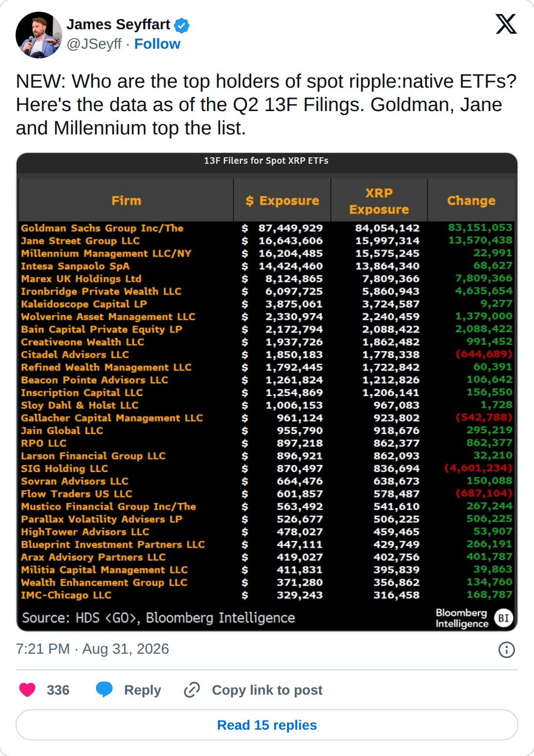Select IMC-Chicago LLC firm name
This screenshot has height=756, width=534.
[66, 595]
